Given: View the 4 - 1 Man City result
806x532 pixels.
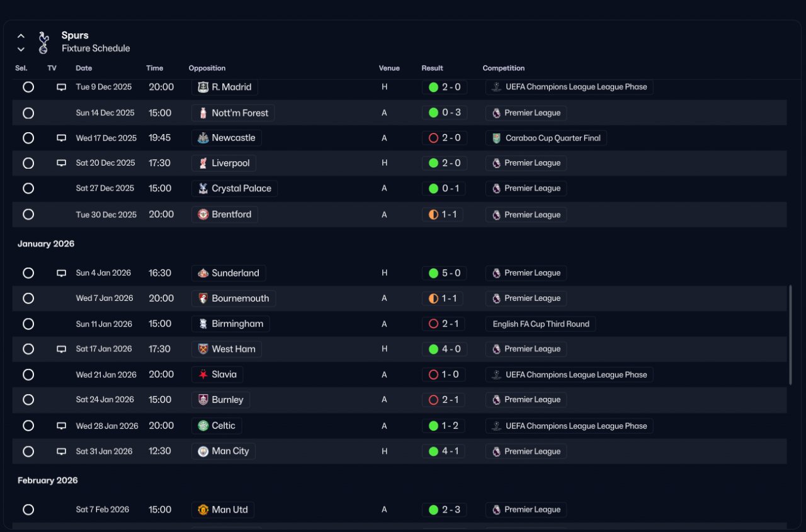Looking at the screenshot, I should tap(444, 451).
